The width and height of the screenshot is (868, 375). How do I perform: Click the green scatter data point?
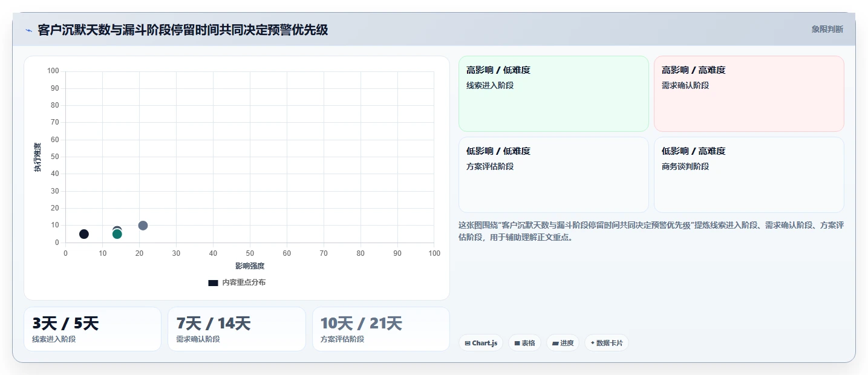117,234
